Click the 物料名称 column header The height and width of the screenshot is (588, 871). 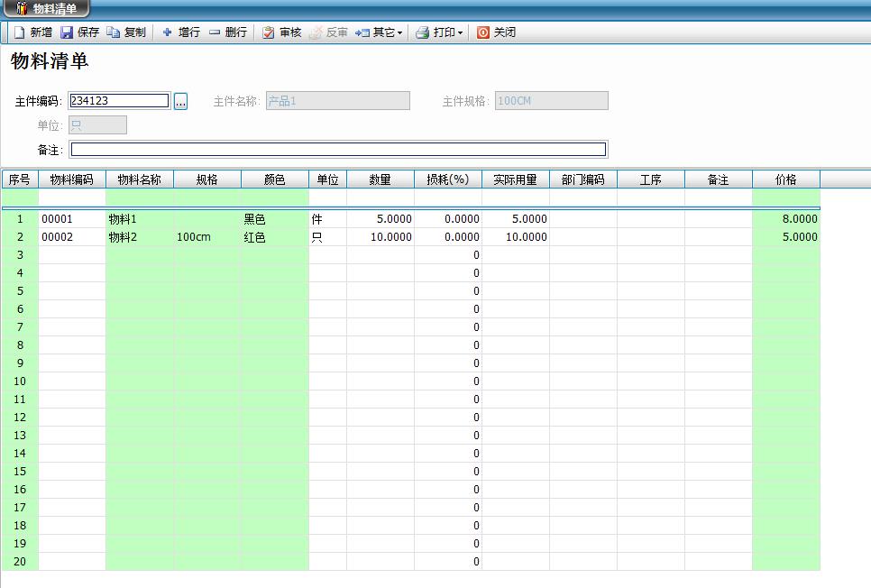click(x=140, y=179)
